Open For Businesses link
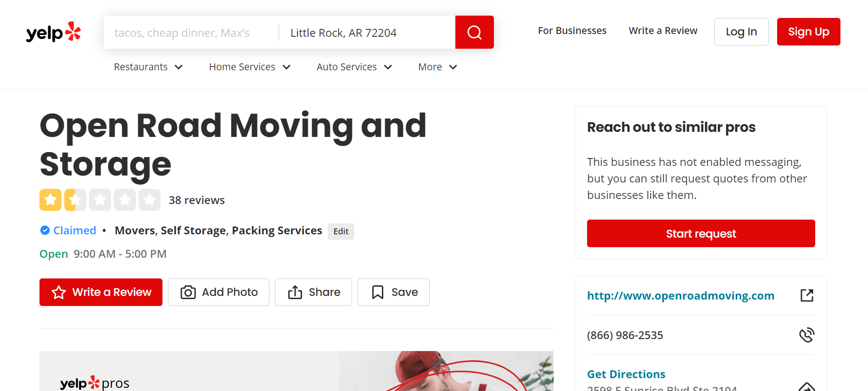Image resolution: width=868 pixels, height=391 pixels. click(x=572, y=31)
